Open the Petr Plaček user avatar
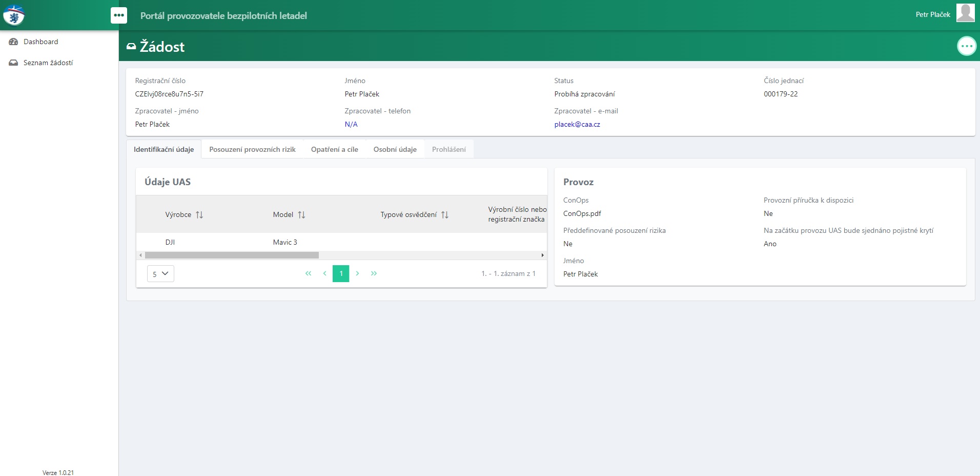The height and width of the screenshot is (476, 980). click(x=965, y=13)
